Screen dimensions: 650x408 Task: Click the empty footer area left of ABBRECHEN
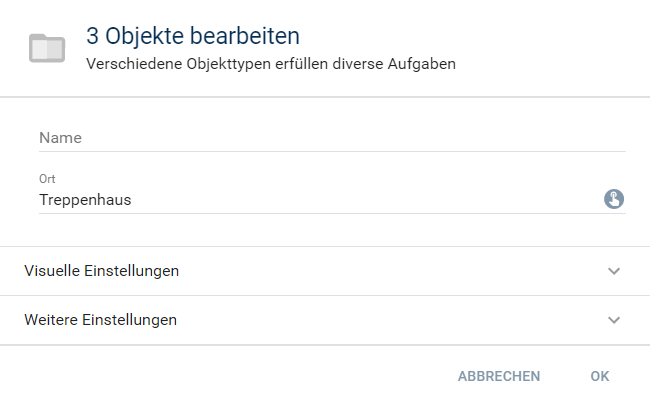(220, 376)
